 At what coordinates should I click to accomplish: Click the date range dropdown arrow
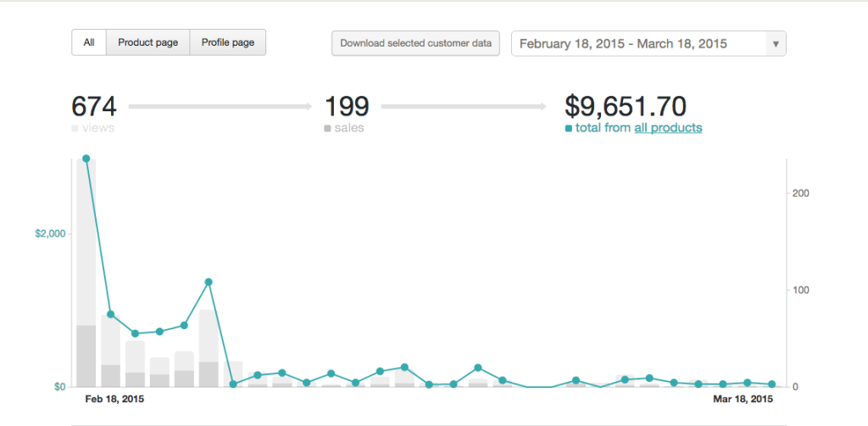point(776,44)
